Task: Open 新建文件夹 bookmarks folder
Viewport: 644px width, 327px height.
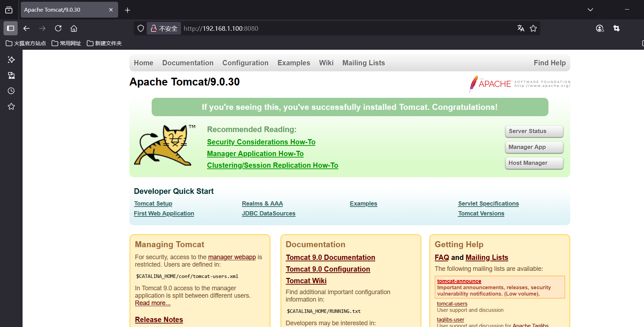Action: pyautogui.click(x=104, y=43)
